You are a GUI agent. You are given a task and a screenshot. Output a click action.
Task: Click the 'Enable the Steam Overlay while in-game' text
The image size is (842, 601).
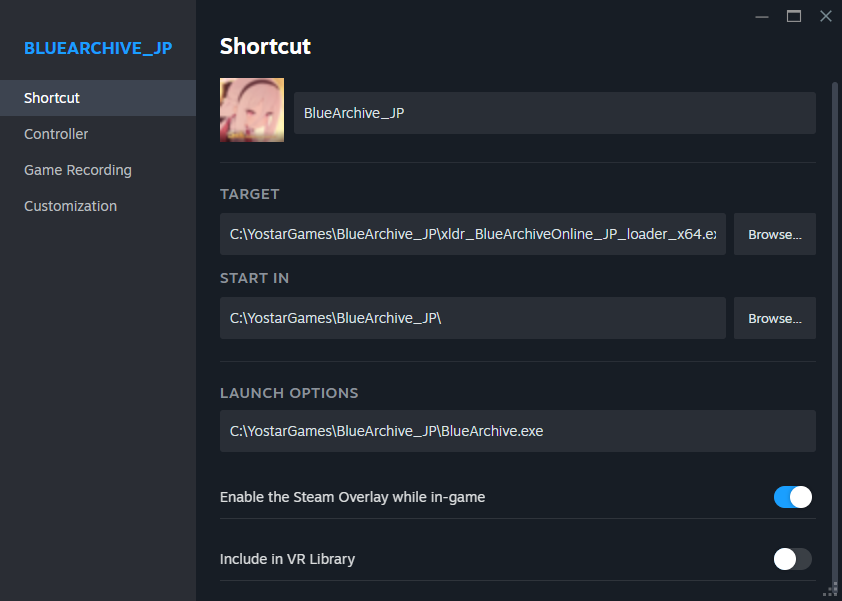point(352,497)
